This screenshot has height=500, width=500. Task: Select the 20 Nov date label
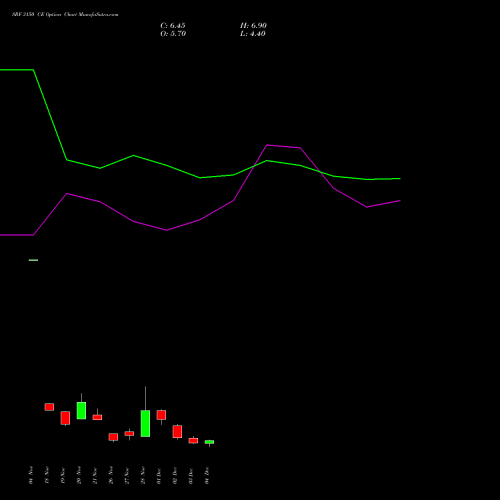pos(79,475)
